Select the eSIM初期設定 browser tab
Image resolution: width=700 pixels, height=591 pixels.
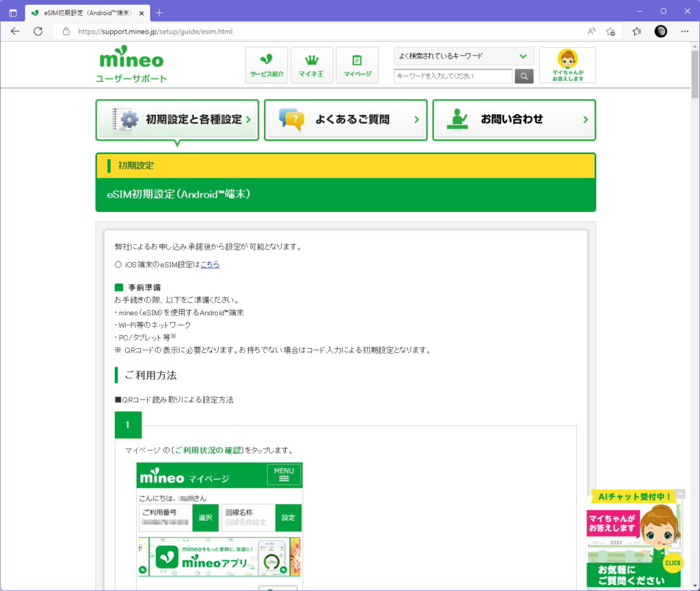[87, 13]
